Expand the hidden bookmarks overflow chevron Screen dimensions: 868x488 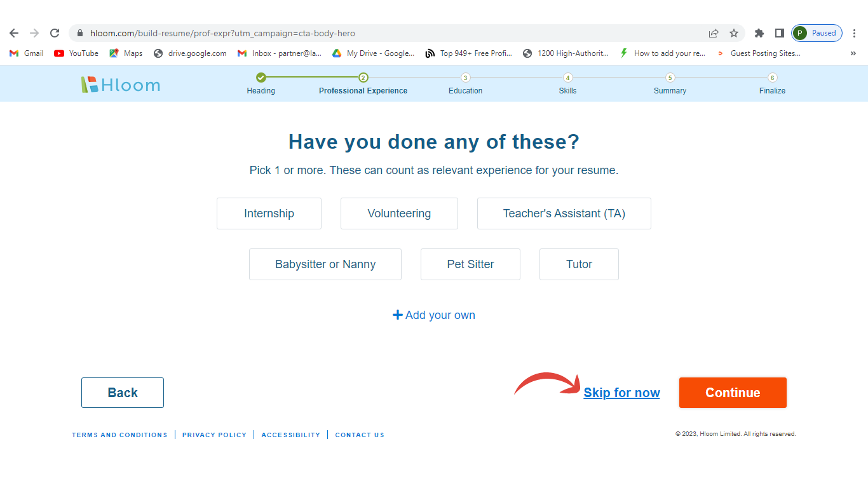(x=853, y=53)
